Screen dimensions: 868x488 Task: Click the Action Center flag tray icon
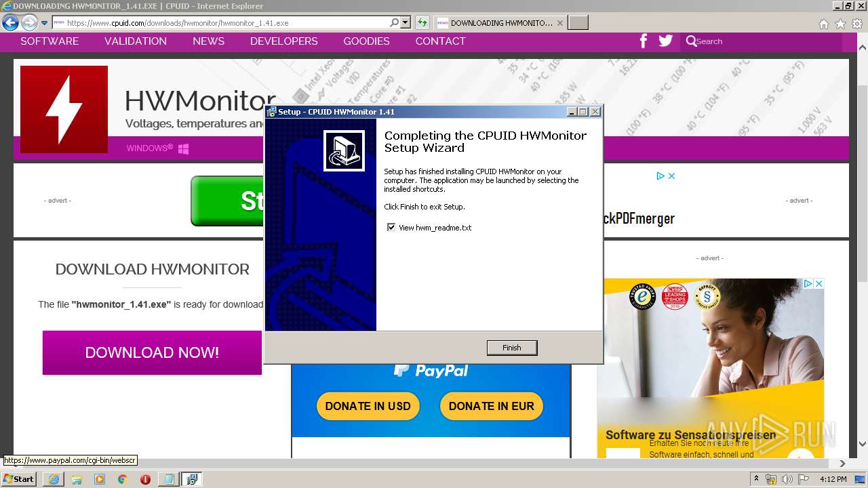click(803, 479)
